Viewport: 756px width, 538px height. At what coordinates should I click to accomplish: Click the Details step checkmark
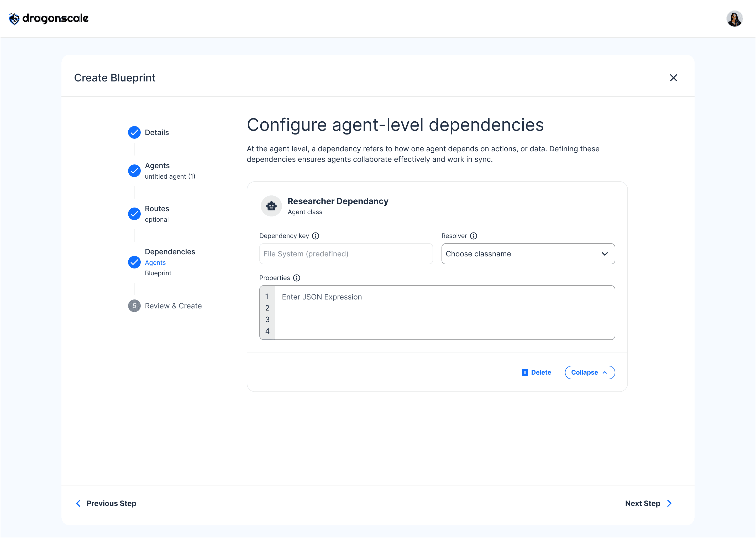(x=134, y=132)
